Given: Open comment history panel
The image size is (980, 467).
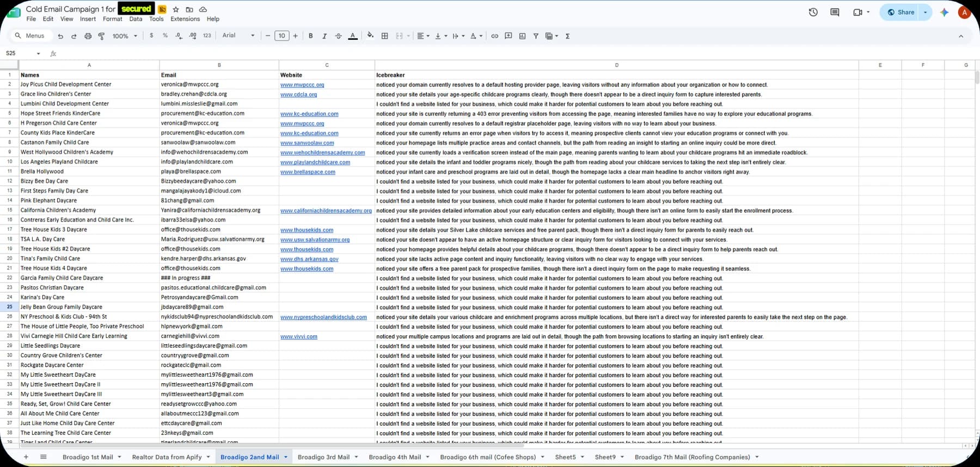Looking at the screenshot, I should [835, 12].
